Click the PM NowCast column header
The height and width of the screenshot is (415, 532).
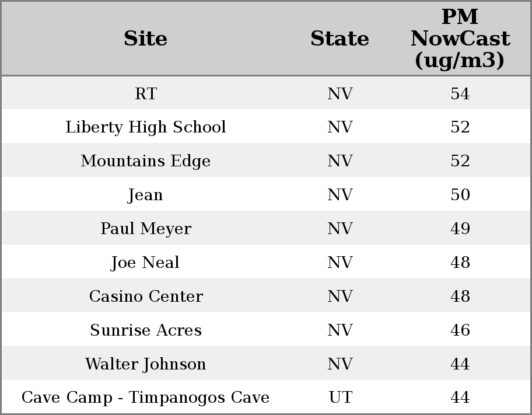[x=460, y=39]
